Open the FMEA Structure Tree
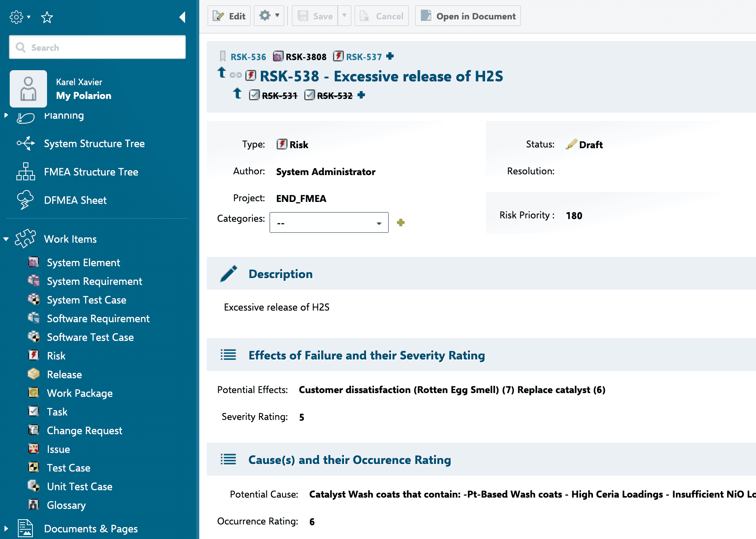The width and height of the screenshot is (756, 539). coord(91,172)
